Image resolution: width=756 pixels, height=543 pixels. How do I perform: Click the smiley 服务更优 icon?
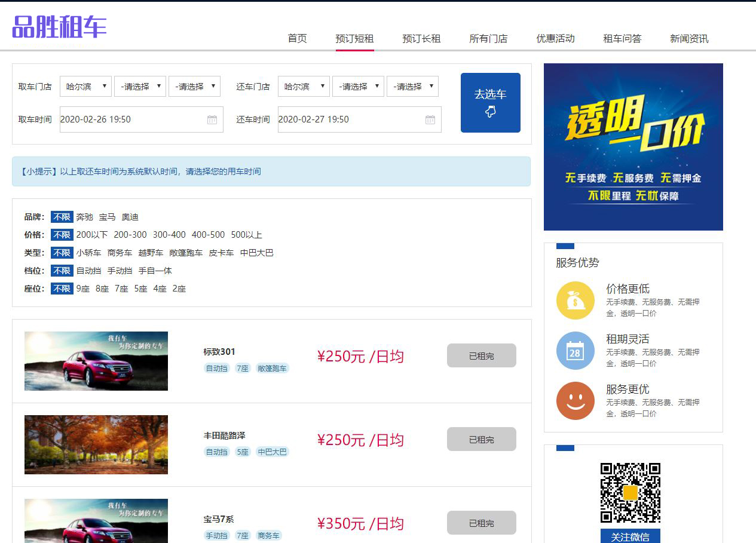tap(575, 401)
